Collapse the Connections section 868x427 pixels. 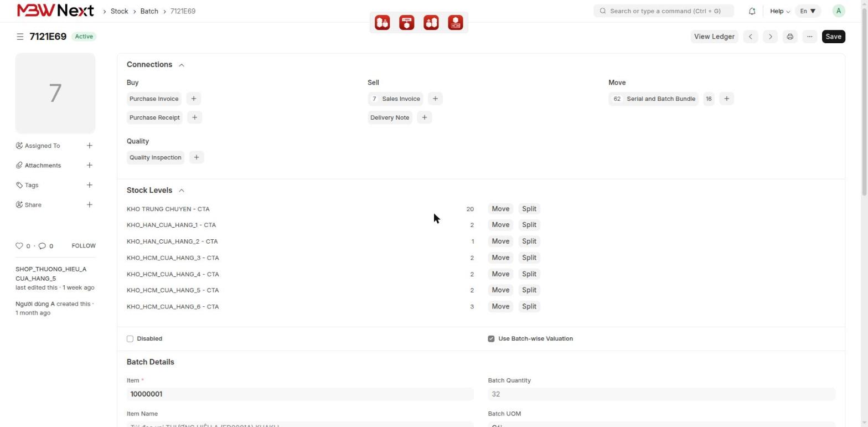click(x=182, y=65)
